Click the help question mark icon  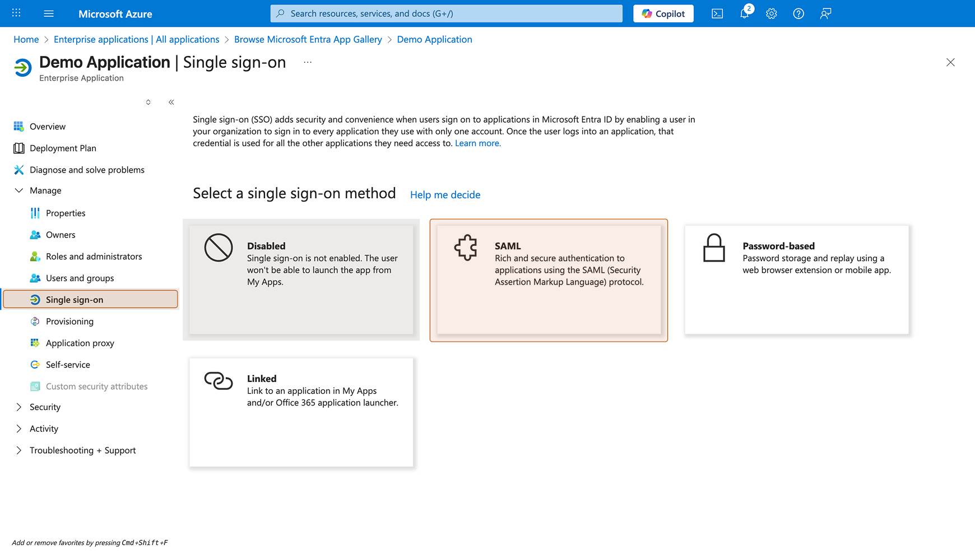(x=798, y=13)
